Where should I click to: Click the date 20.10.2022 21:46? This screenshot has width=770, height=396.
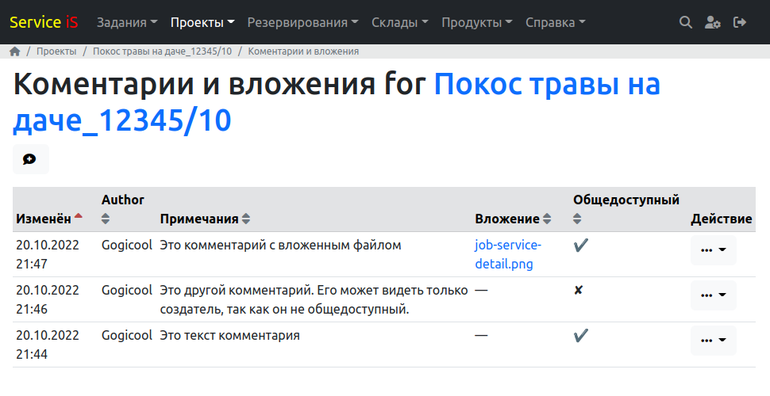[47, 299]
